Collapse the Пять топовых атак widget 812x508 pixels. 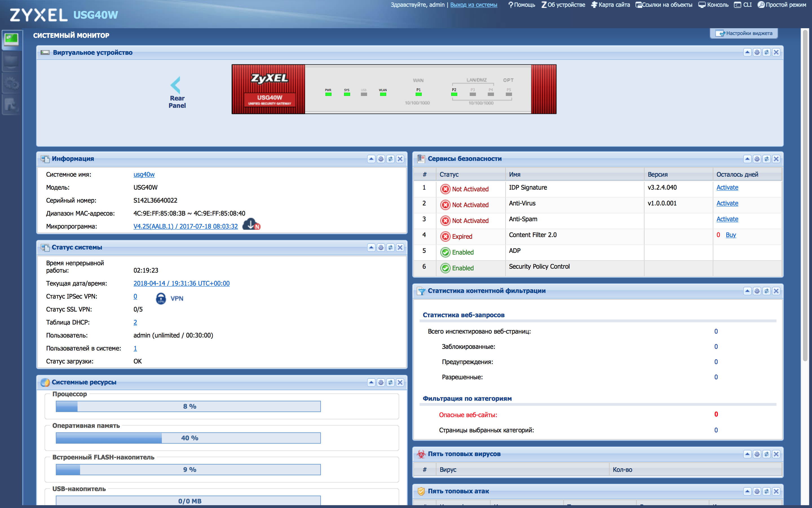747,492
